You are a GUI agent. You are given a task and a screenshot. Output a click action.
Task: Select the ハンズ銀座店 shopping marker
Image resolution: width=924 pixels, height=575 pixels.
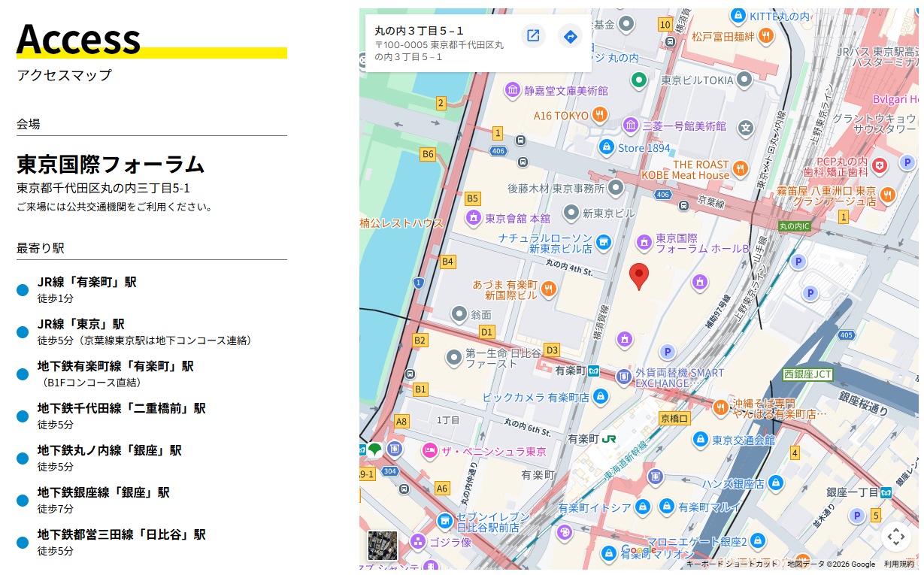click(776, 483)
